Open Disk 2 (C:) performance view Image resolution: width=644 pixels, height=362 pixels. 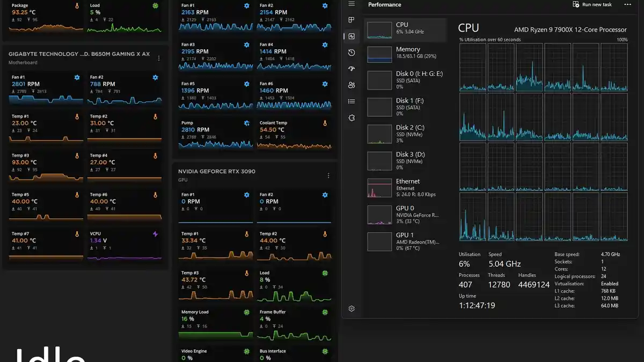coord(406,134)
